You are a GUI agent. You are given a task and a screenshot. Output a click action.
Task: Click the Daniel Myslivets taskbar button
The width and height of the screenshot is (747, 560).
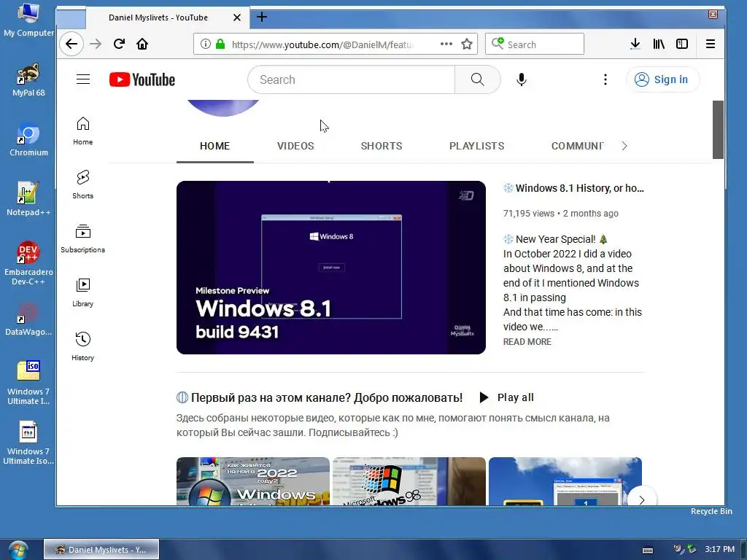(x=101, y=550)
